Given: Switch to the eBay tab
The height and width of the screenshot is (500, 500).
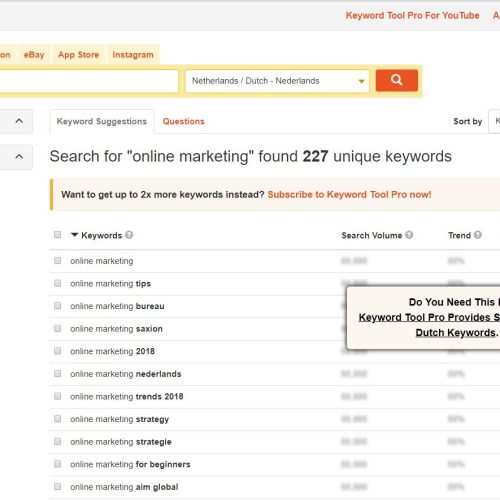Looking at the screenshot, I should coord(34,54).
